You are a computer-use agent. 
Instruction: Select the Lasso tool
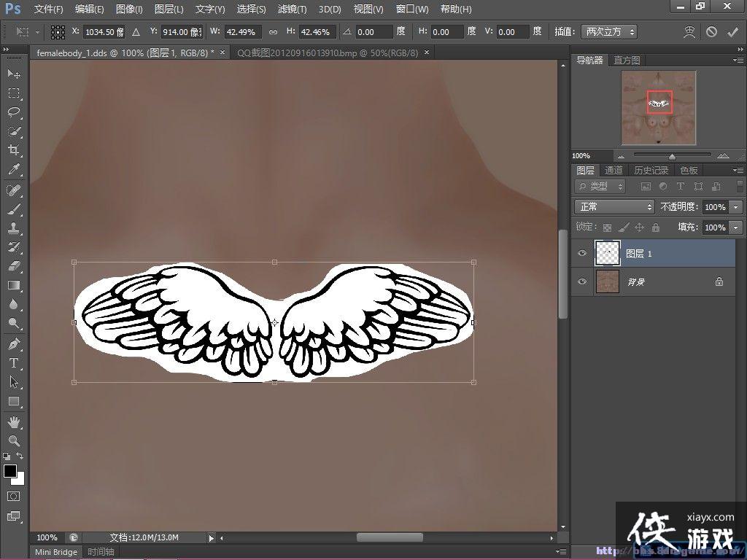tap(14, 112)
